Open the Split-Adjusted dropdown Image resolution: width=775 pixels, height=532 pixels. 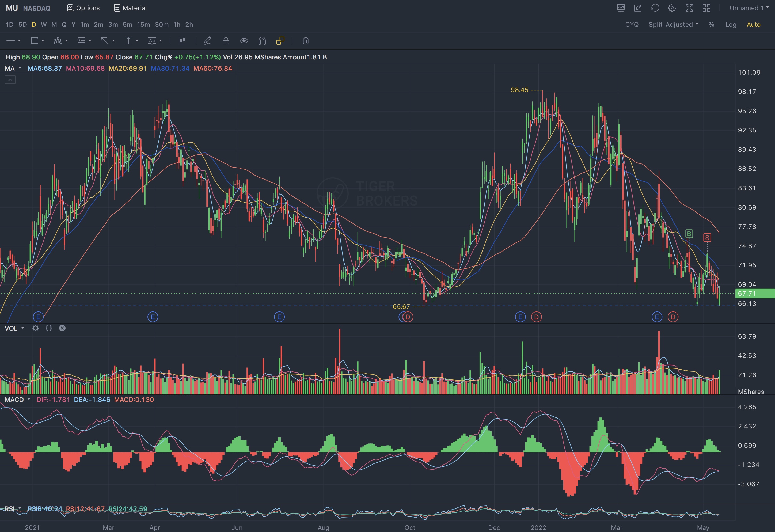(673, 24)
